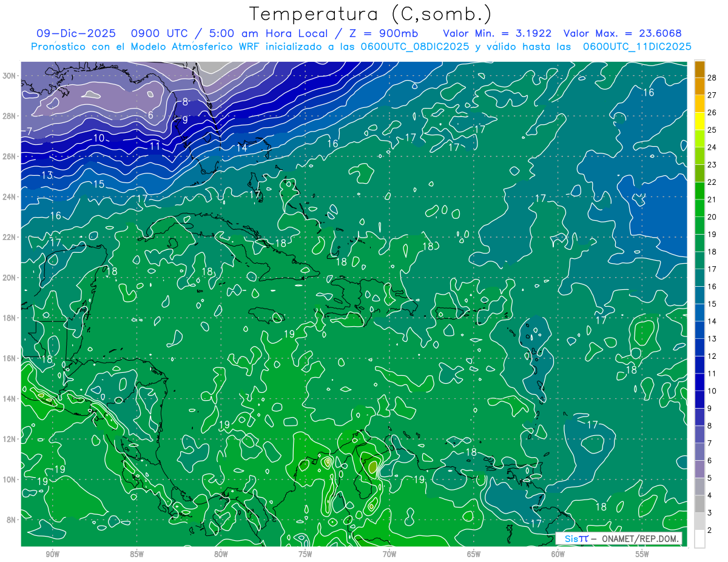This screenshot has width=728, height=562.
Task: Click the 26N latitude axis label
Action: click(x=10, y=156)
